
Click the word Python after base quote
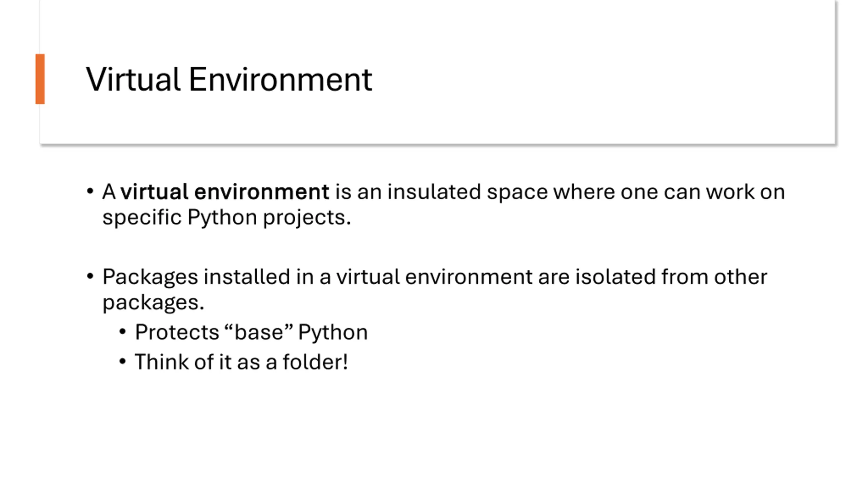click(x=333, y=333)
